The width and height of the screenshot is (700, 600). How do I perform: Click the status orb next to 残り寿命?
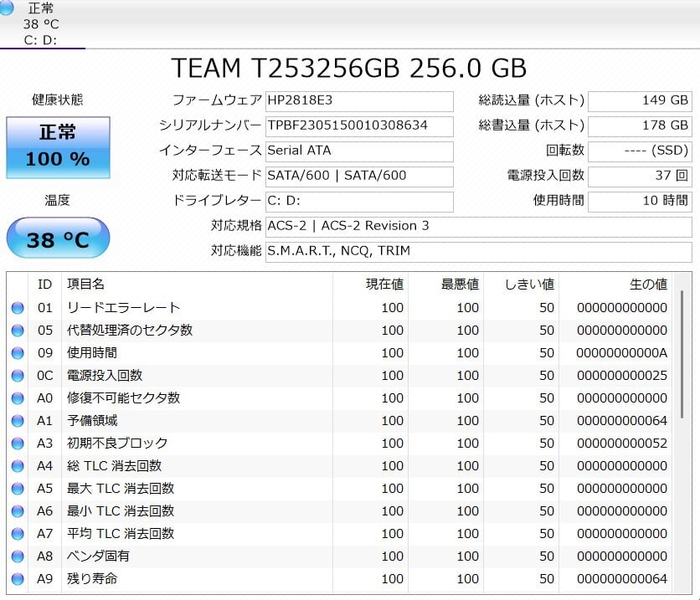point(18,579)
